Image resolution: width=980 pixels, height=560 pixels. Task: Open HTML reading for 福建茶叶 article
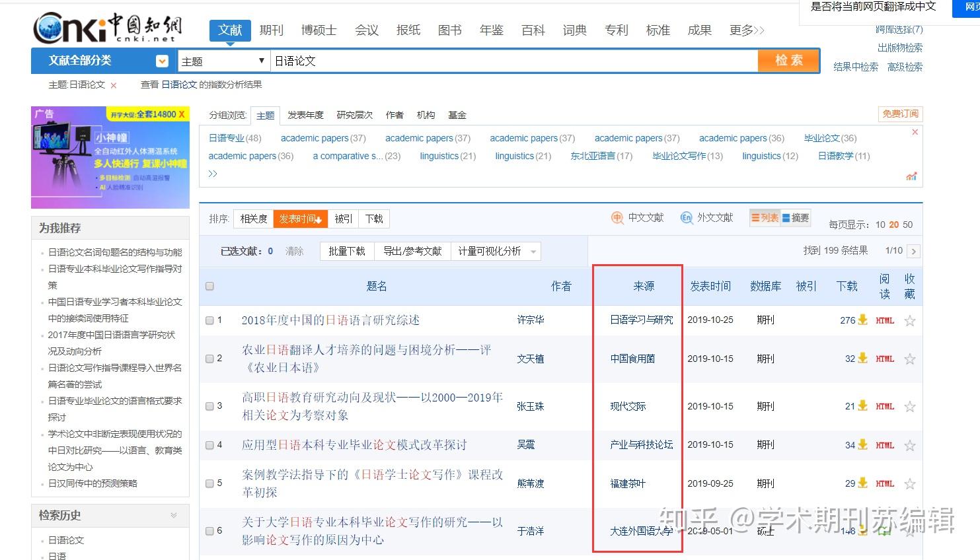pos(885,485)
